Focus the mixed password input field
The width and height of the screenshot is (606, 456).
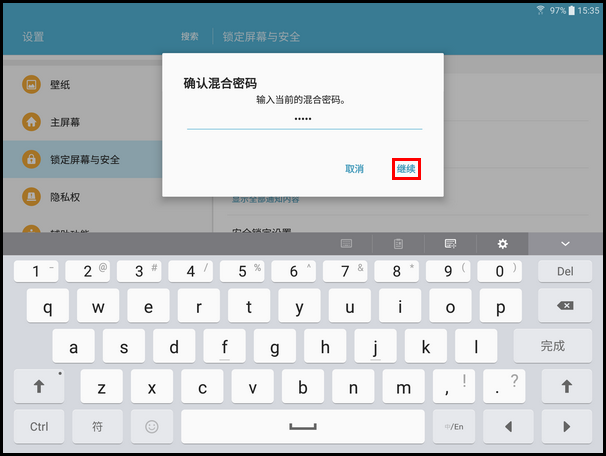[x=304, y=119]
